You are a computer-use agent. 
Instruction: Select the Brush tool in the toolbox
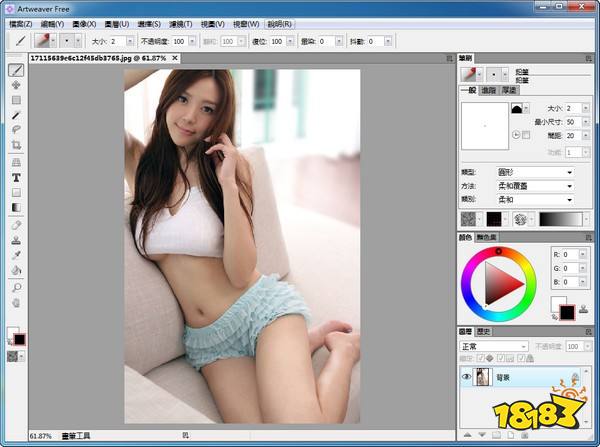(x=16, y=70)
